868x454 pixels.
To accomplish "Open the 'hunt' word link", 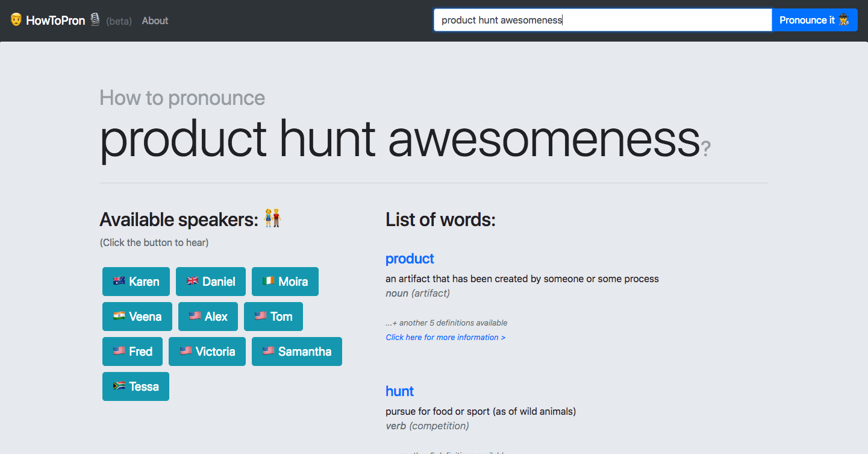I will 399,391.
